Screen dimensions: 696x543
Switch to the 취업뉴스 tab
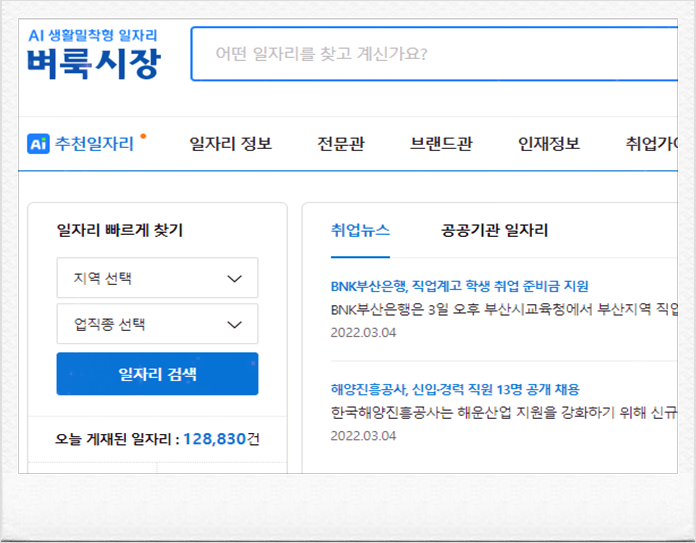[360, 230]
